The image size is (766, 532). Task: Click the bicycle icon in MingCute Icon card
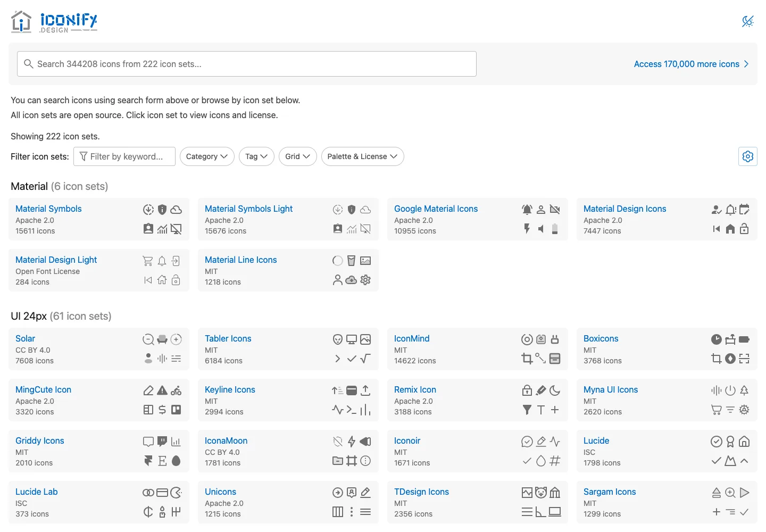[176, 390]
